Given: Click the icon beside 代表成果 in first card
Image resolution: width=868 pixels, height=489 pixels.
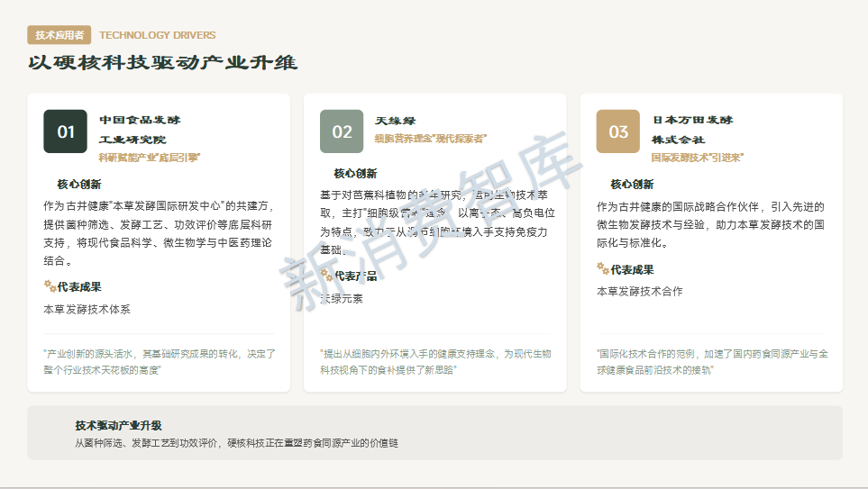Looking at the screenshot, I should click(x=50, y=286).
